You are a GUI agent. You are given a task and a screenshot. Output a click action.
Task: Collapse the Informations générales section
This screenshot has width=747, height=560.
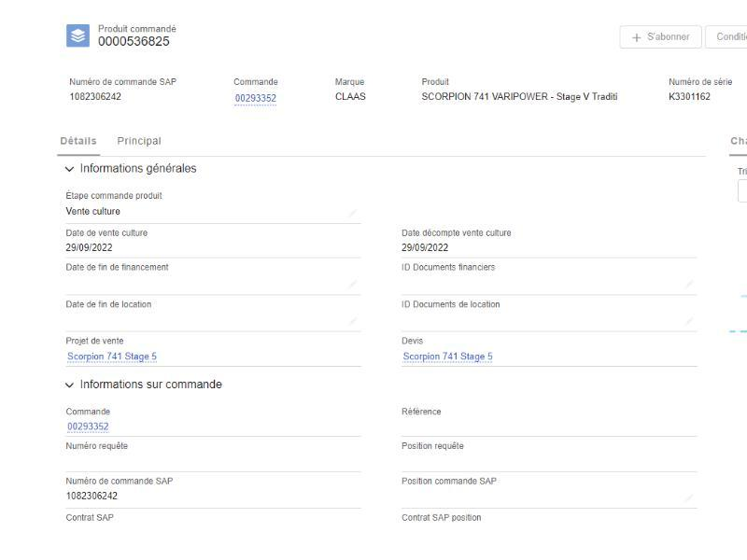click(x=70, y=169)
